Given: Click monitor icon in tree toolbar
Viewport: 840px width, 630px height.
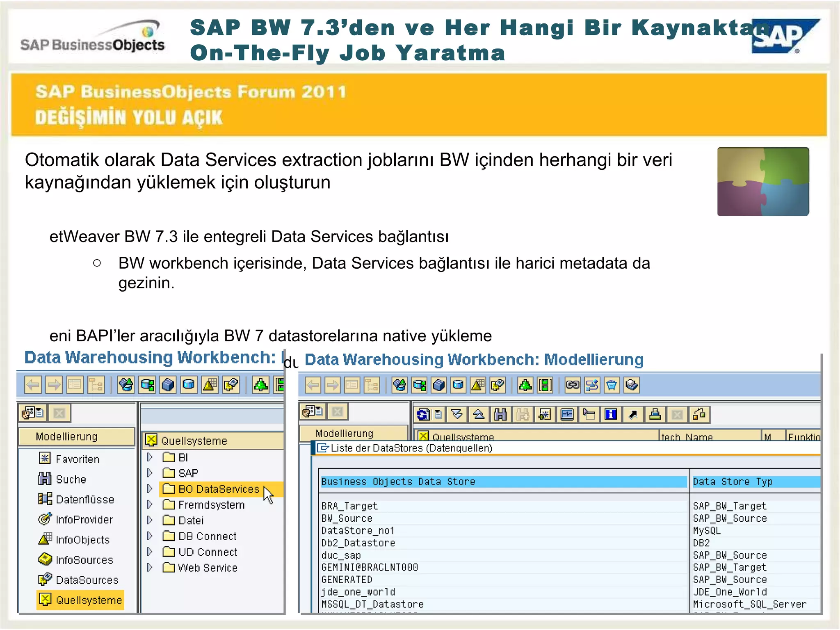Looking at the screenshot, I should pos(567,415).
